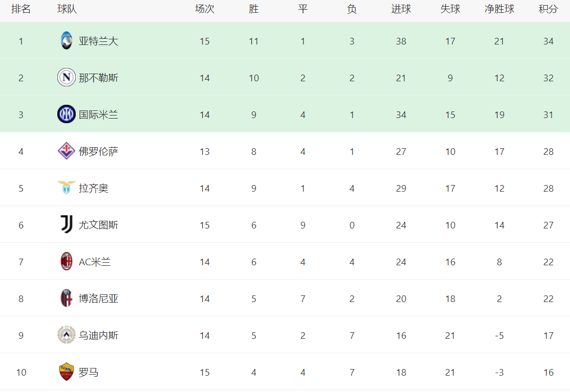Select the 罗马 team name
This screenshot has height=392, width=570.
tap(89, 372)
